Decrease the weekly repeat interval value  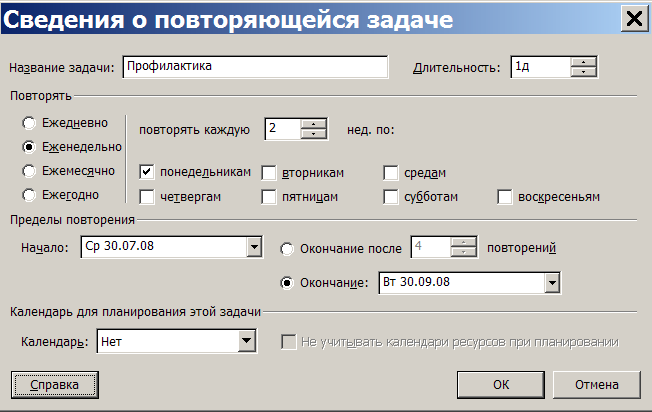coord(314,134)
